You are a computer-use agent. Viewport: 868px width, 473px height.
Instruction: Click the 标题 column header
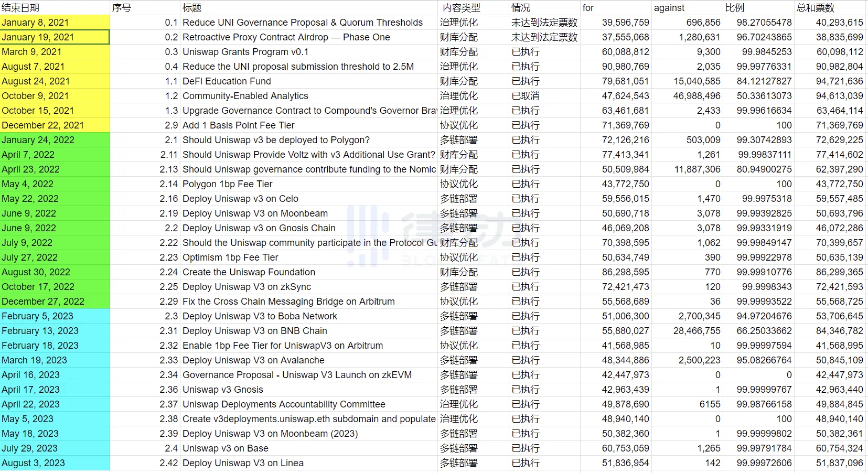point(308,8)
